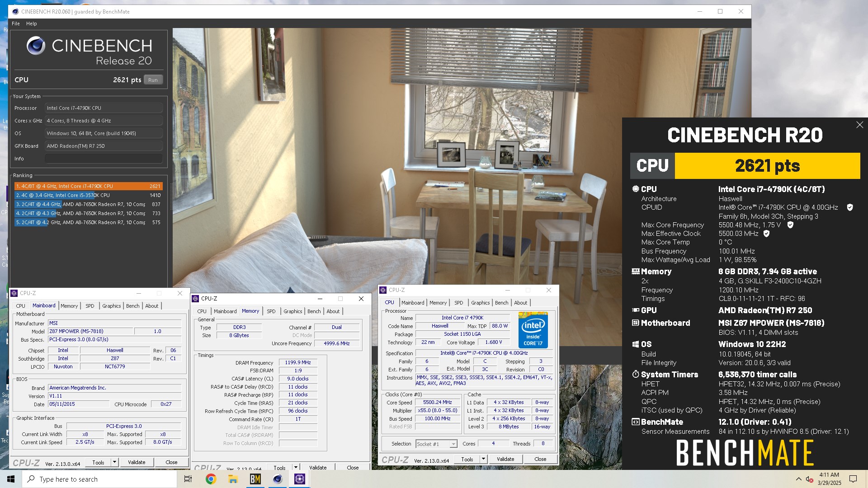Click the CPU chip icon in BenchMate panel
Screen dimensions: 868x488
(x=636, y=189)
